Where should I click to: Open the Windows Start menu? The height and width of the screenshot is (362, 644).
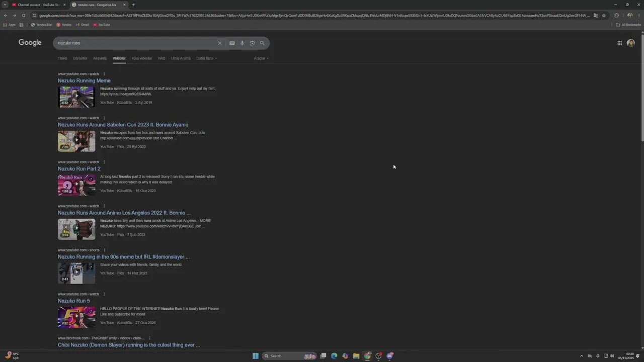[255, 356]
